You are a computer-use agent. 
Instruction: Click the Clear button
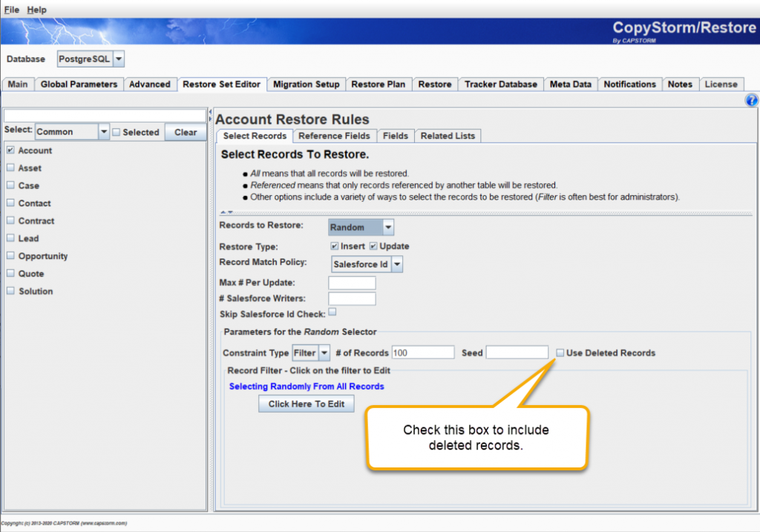point(186,132)
